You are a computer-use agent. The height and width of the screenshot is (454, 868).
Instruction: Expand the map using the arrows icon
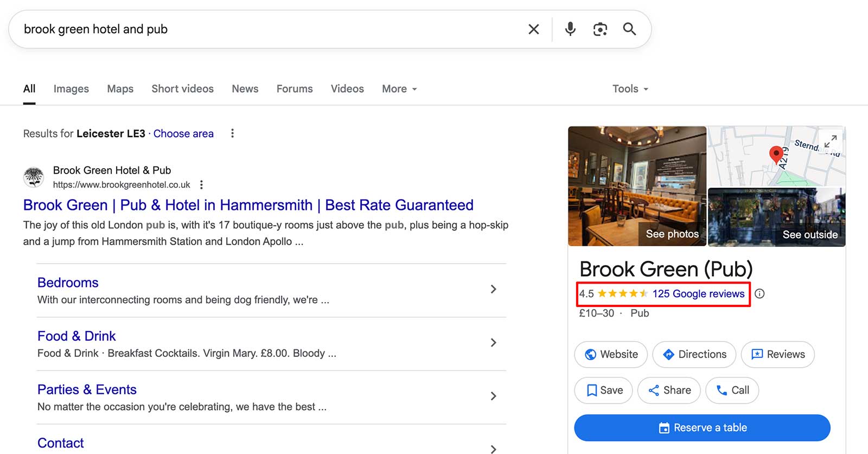[x=830, y=142]
